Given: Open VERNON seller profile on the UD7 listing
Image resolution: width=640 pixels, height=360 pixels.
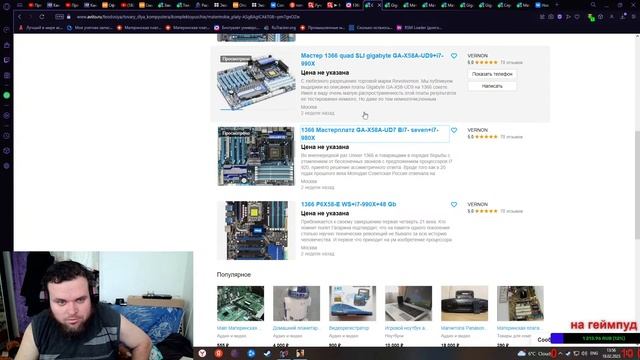Looking at the screenshot, I should tap(478, 130).
